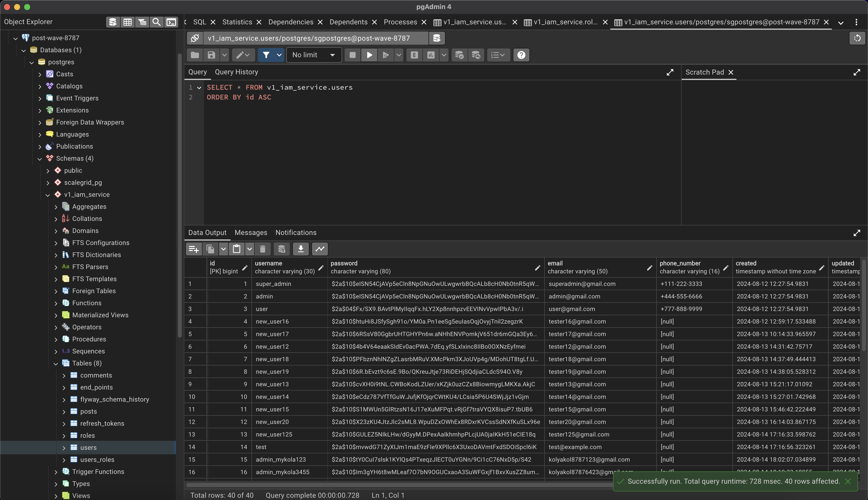The height and width of the screenshot is (500, 868).
Task: Open the Help question mark icon
Action: [x=521, y=55]
